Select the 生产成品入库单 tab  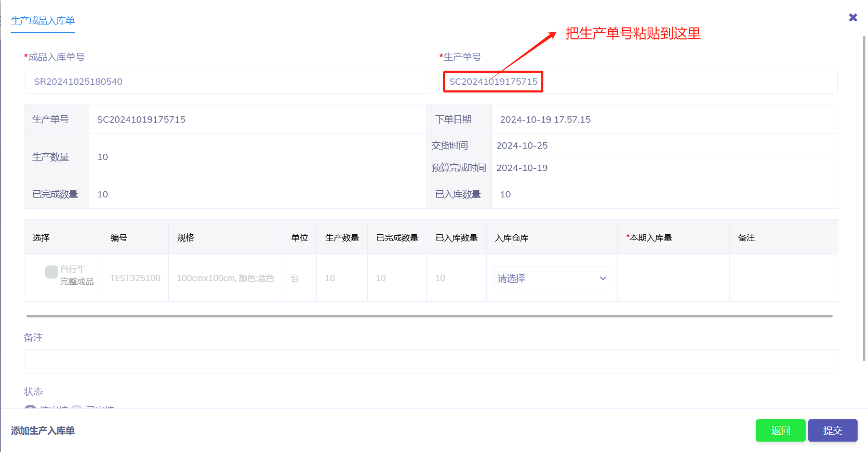click(x=43, y=21)
